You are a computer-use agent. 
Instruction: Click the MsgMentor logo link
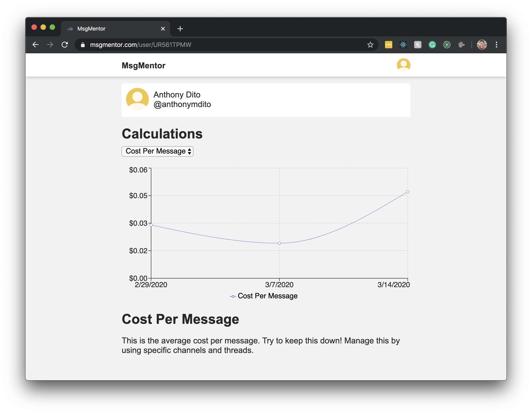(x=144, y=66)
